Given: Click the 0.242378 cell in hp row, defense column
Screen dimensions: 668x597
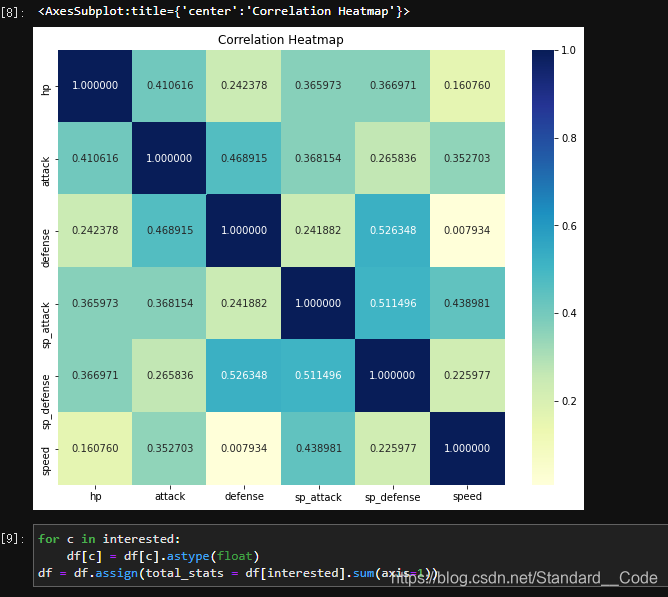Looking at the screenshot, I should click(244, 86).
